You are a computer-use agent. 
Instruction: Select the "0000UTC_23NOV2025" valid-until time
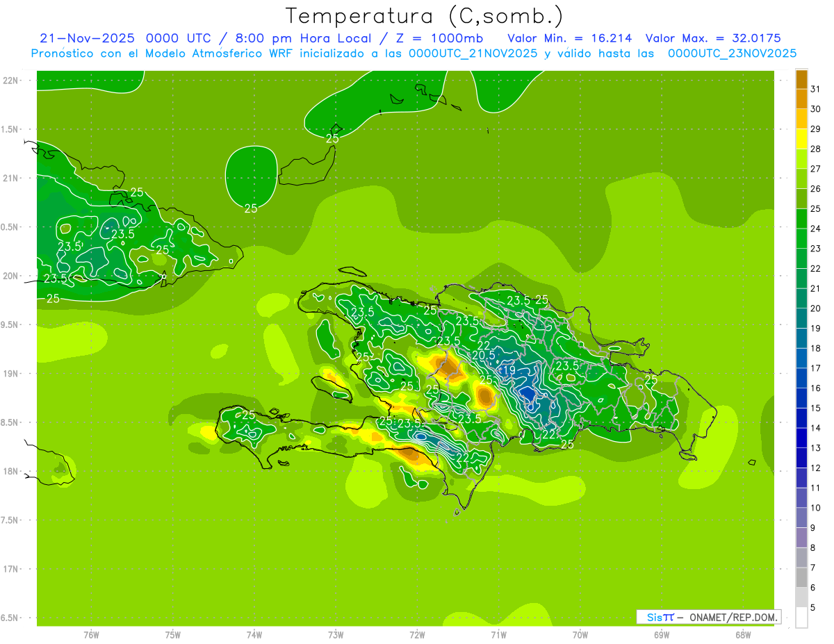732,53
